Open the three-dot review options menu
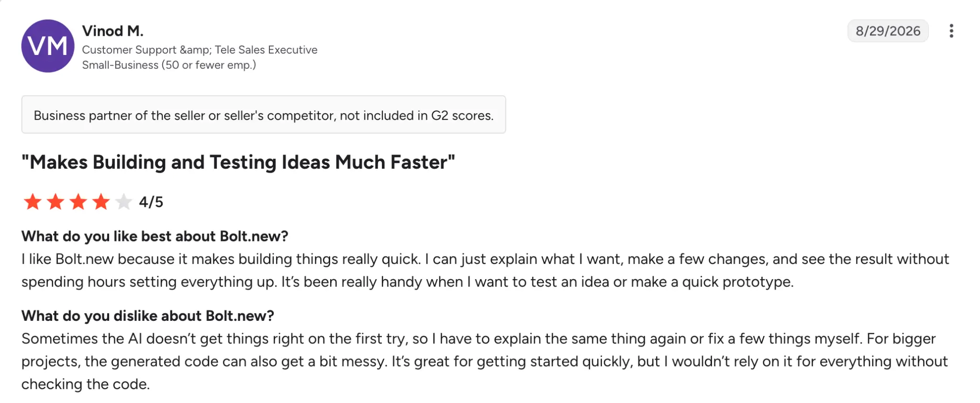This screenshot has height=403, width=980. [951, 31]
